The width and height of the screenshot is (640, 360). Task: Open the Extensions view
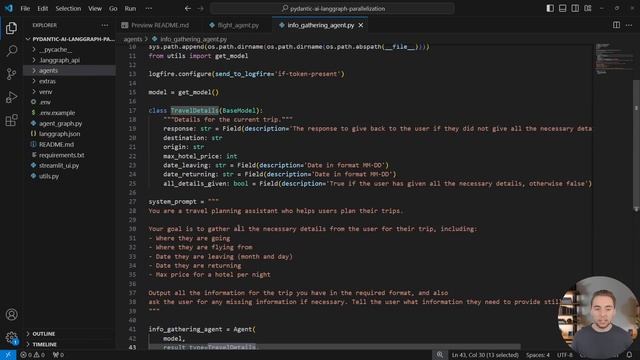11,120
